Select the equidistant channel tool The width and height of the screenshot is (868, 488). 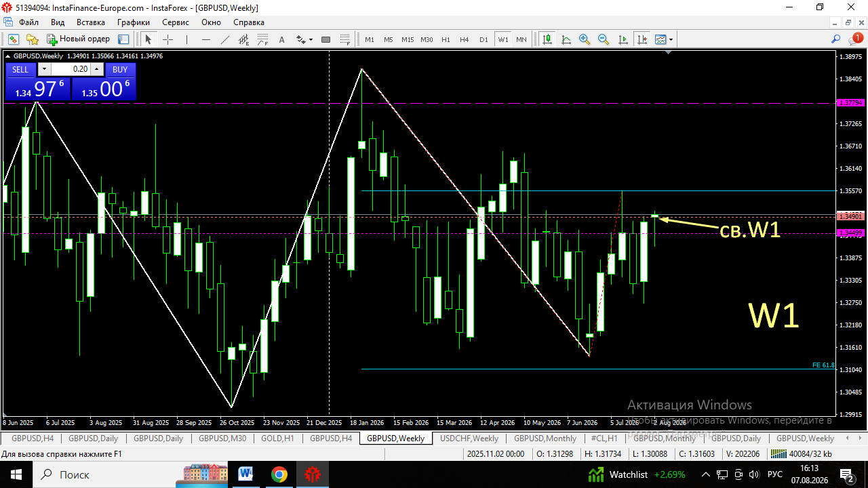tap(243, 39)
